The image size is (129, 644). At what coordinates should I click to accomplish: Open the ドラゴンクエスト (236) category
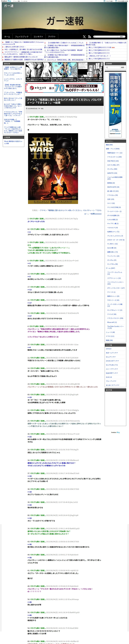pyautogui.click(x=115, y=318)
